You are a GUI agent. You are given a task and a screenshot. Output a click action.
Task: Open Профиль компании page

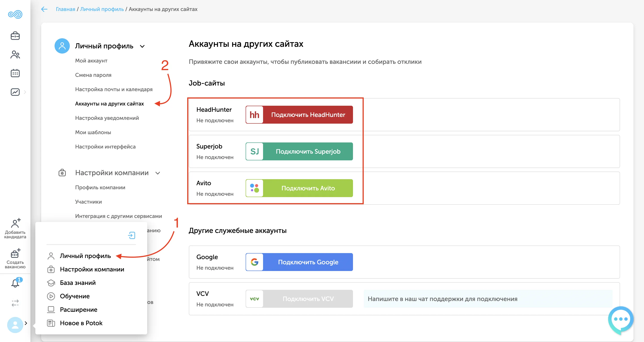click(x=100, y=187)
